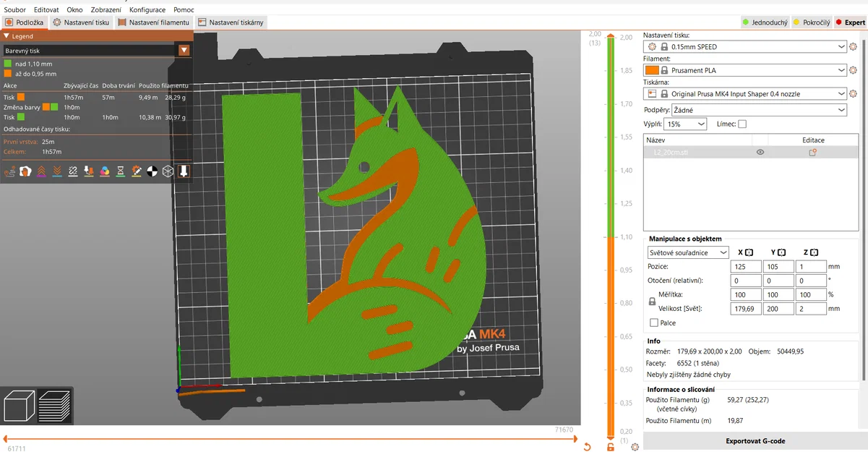Toggle center of gravity icon
This screenshot has width=868, height=452.
(x=152, y=171)
